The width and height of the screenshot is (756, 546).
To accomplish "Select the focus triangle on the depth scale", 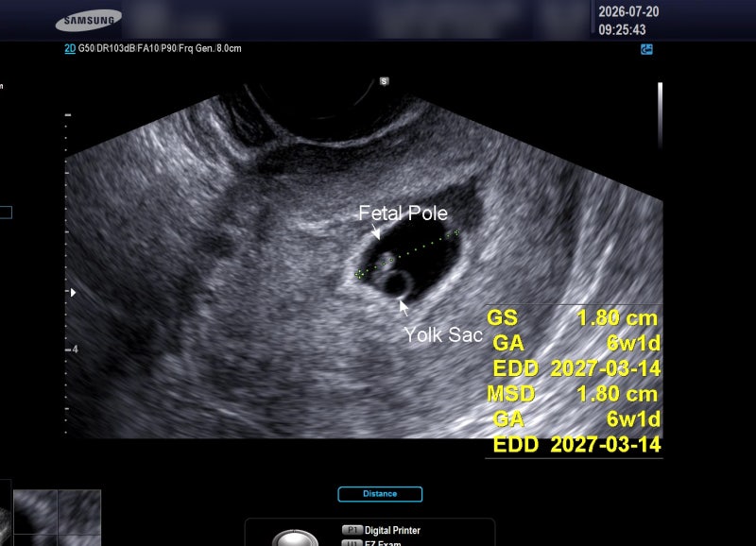I will coord(73,293).
